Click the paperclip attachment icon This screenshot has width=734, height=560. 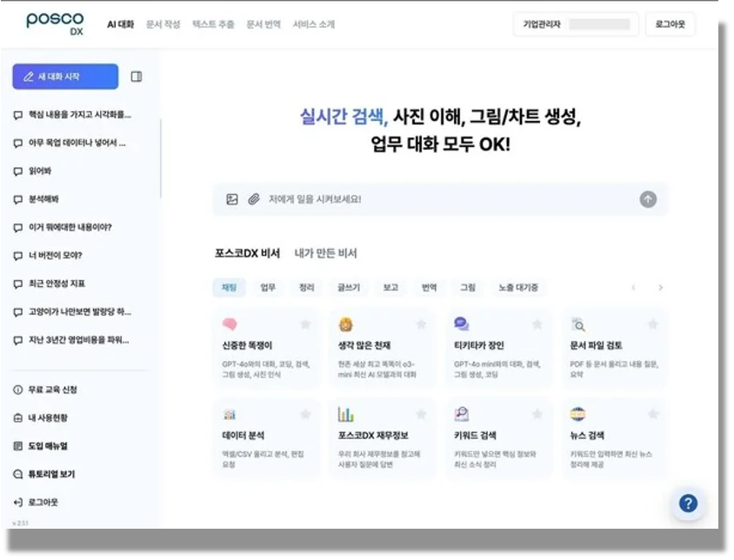pyautogui.click(x=252, y=199)
